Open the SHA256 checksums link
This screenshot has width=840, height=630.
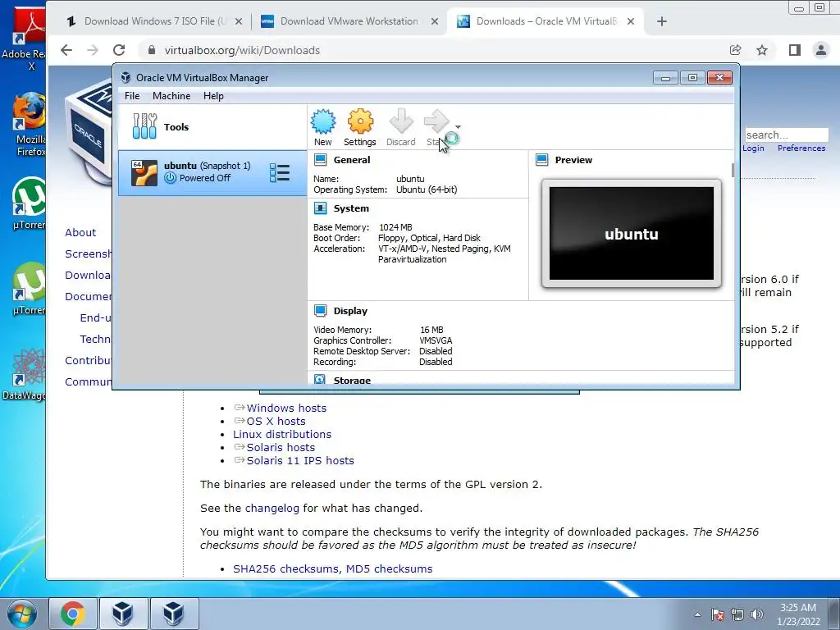tap(285, 569)
